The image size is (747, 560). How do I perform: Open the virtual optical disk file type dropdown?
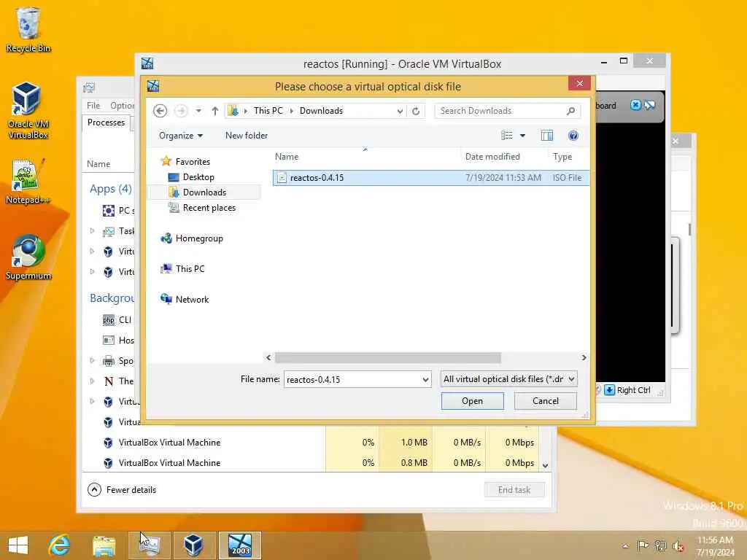(x=508, y=379)
